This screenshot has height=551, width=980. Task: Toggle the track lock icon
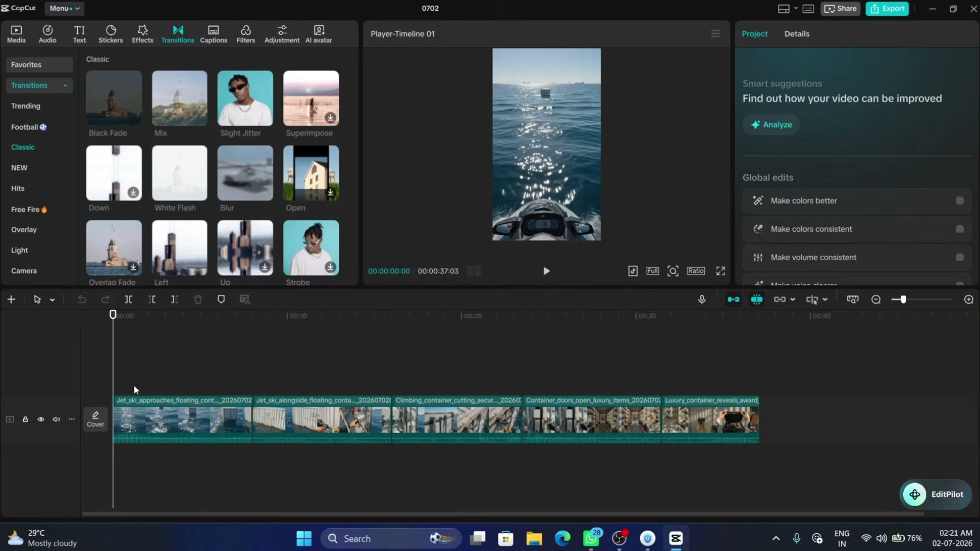[25, 419]
